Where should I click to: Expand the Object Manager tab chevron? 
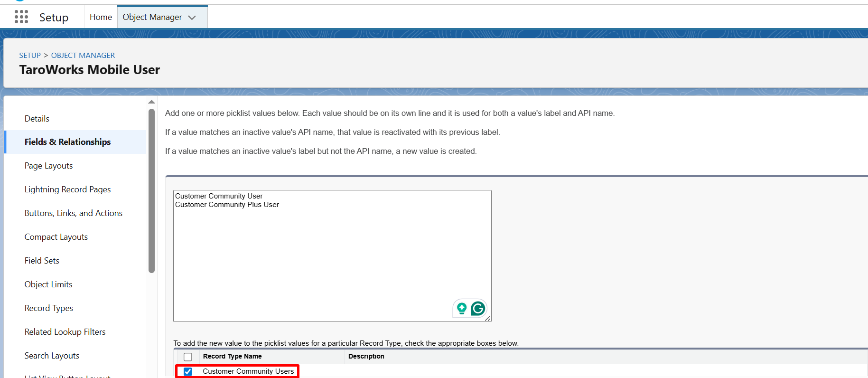pyautogui.click(x=192, y=18)
